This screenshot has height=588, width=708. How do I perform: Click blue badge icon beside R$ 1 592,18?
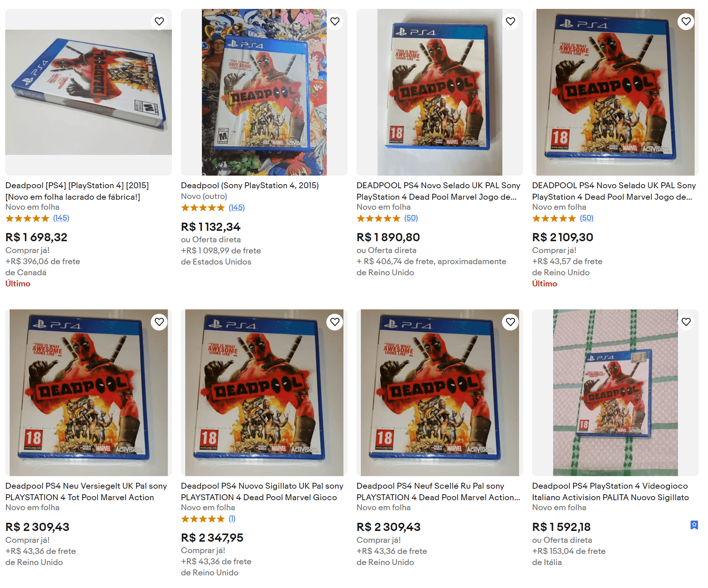coord(694,525)
